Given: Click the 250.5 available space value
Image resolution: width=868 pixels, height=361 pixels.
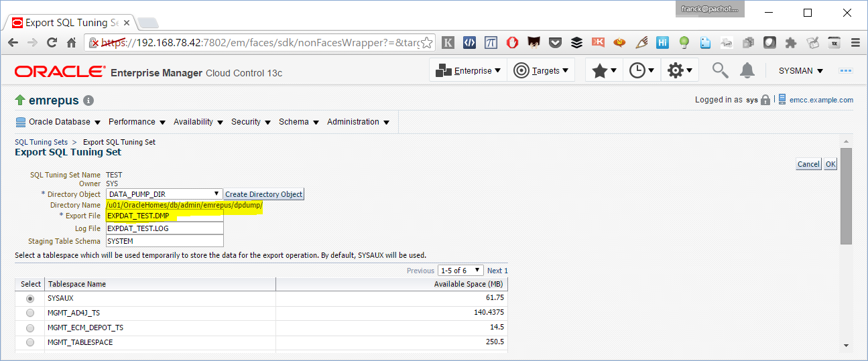Looking at the screenshot, I should (x=495, y=342).
